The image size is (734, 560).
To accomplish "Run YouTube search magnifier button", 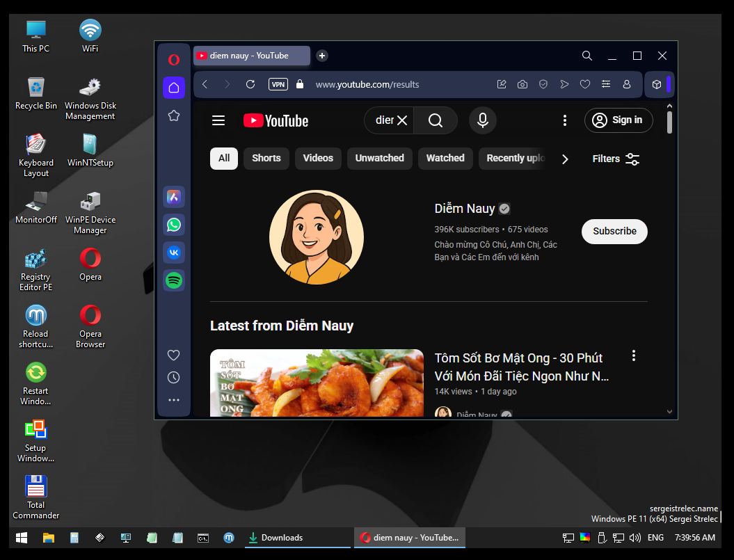I will pyautogui.click(x=436, y=120).
